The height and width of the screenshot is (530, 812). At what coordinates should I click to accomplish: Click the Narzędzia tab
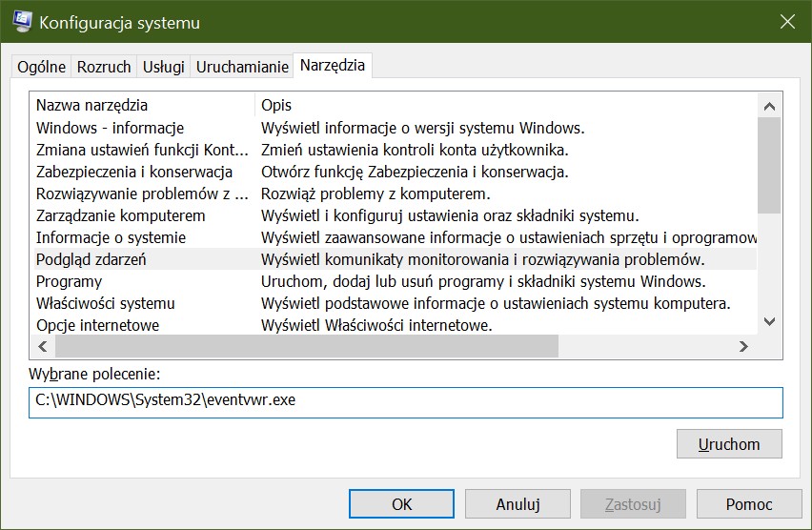point(333,65)
